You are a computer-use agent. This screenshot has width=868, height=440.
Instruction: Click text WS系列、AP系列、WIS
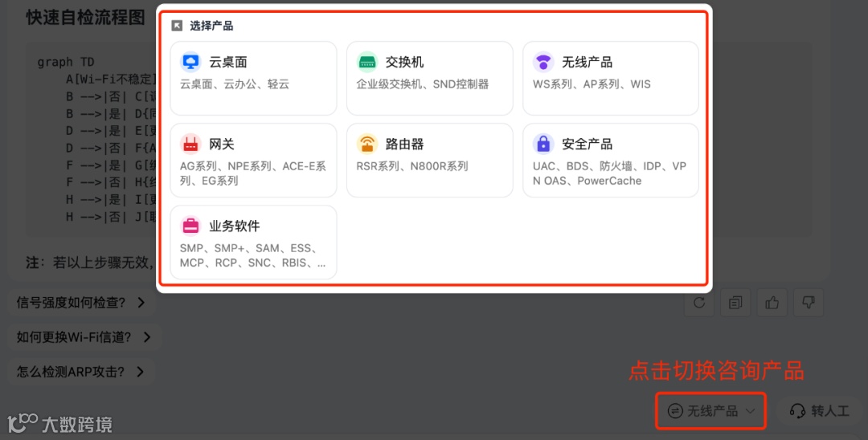592,84
